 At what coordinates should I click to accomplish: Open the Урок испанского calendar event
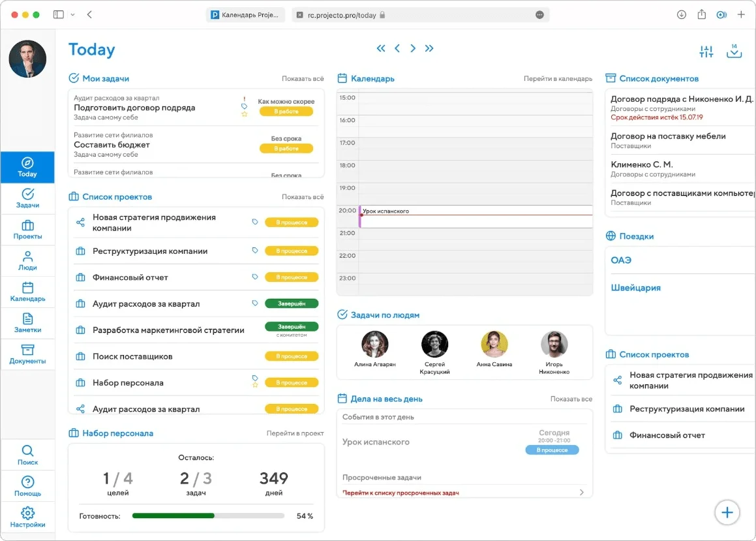[476, 217]
